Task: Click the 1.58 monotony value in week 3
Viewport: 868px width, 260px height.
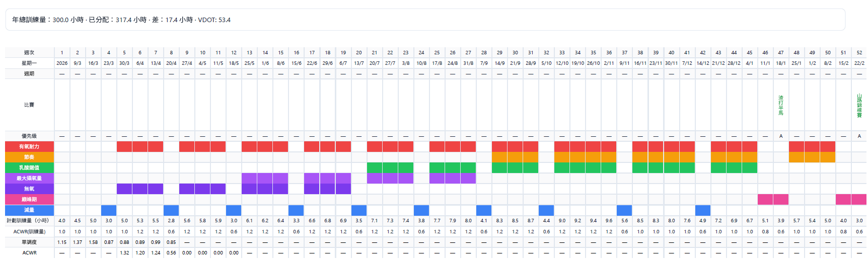Action: [93, 242]
